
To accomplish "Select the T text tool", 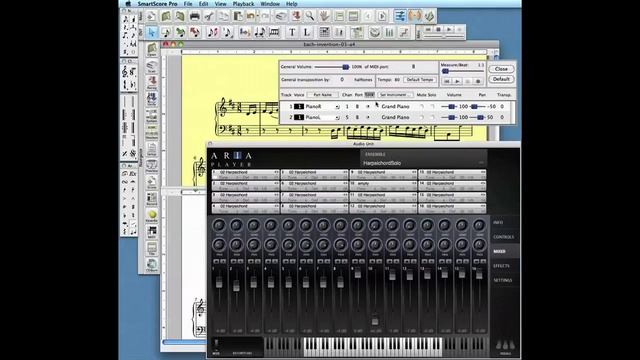I will coord(292,32).
